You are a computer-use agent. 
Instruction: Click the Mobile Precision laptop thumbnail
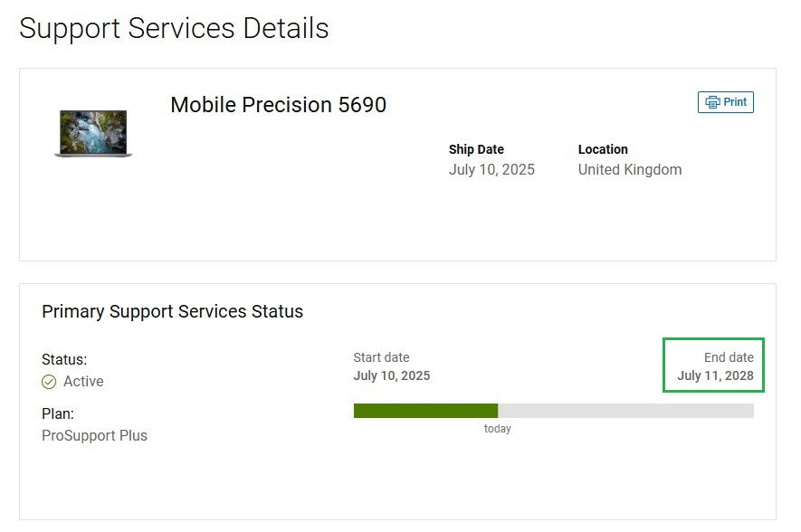click(93, 134)
